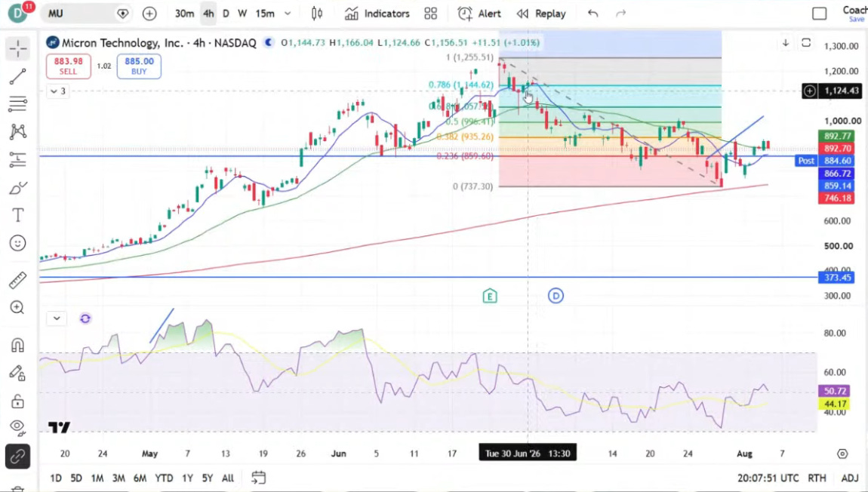Select the 4h interval
868x492 pixels.
(x=208, y=14)
